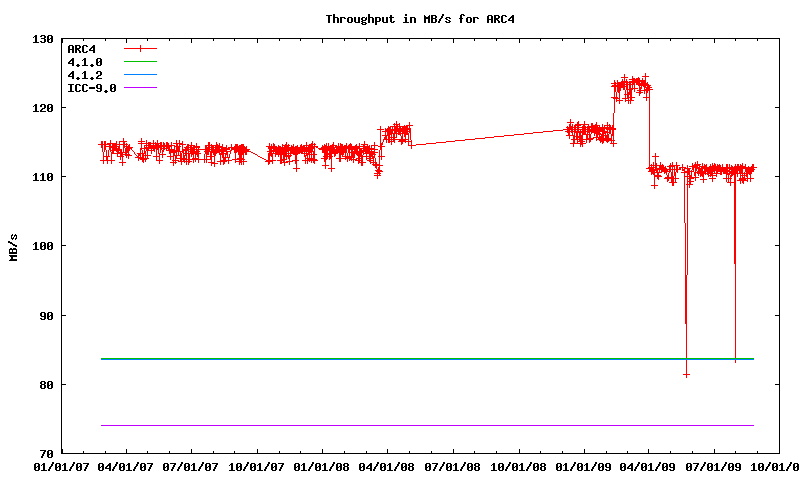Click the dark horizontal line at 74 MB/s
Viewport: 800px width, 480px height.
[400, 426]
